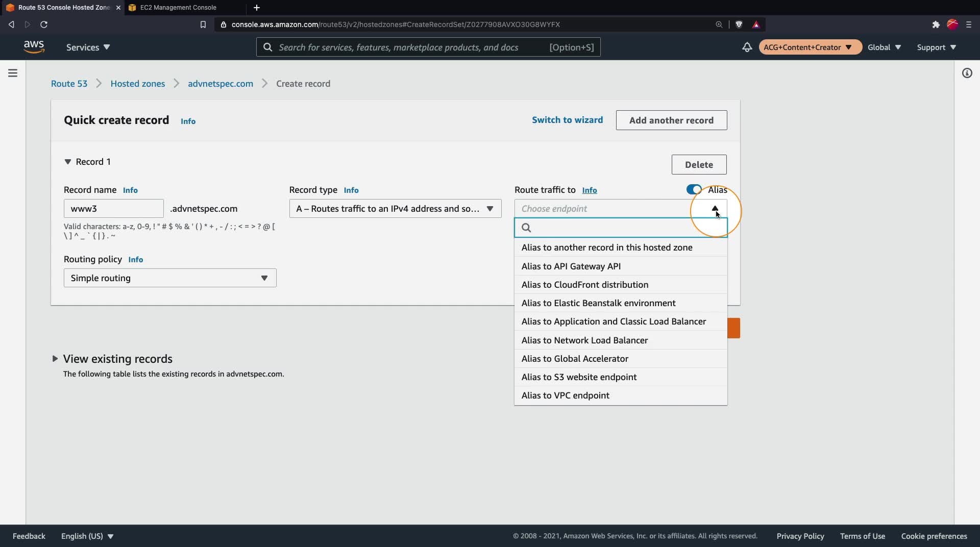980x547 pixels.
Task: Open the AWS notifications bell
Action: 747,47
